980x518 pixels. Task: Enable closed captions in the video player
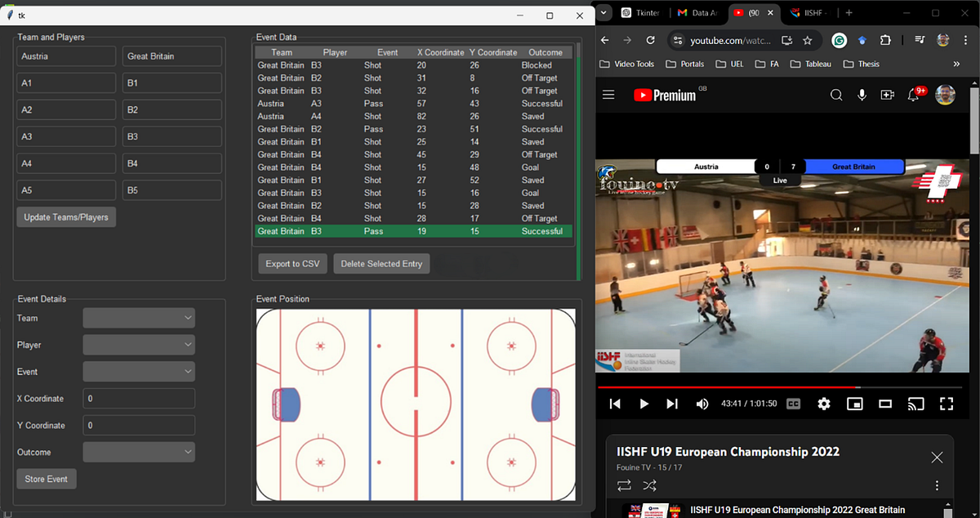(x=793, y=403)
